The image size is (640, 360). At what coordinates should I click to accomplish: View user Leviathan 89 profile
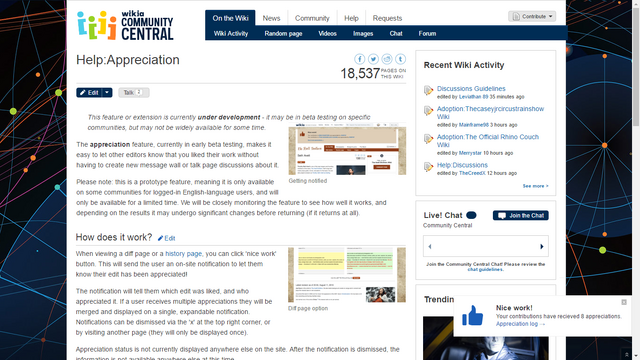pyautogui.click(x=473, y=97)
